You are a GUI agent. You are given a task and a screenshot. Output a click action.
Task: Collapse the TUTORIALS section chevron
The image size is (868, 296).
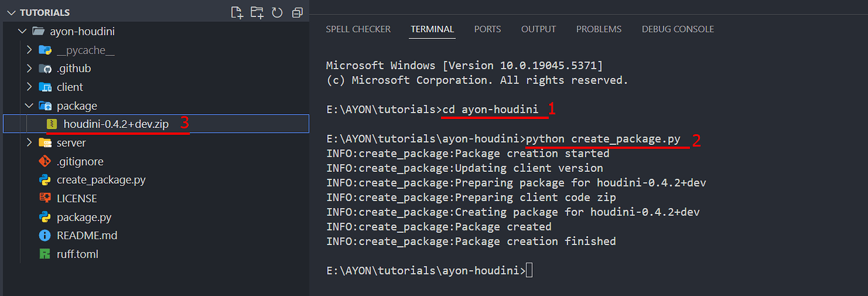coord(10,13)
